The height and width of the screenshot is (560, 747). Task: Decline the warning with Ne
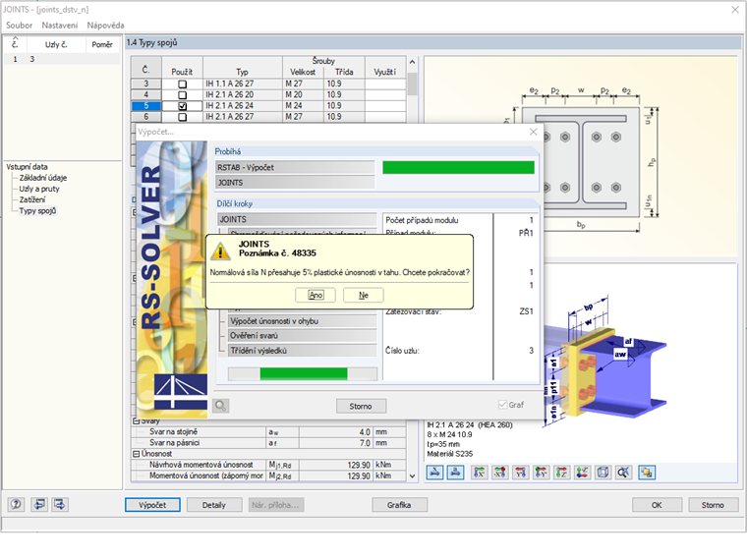tap(364, 295)
